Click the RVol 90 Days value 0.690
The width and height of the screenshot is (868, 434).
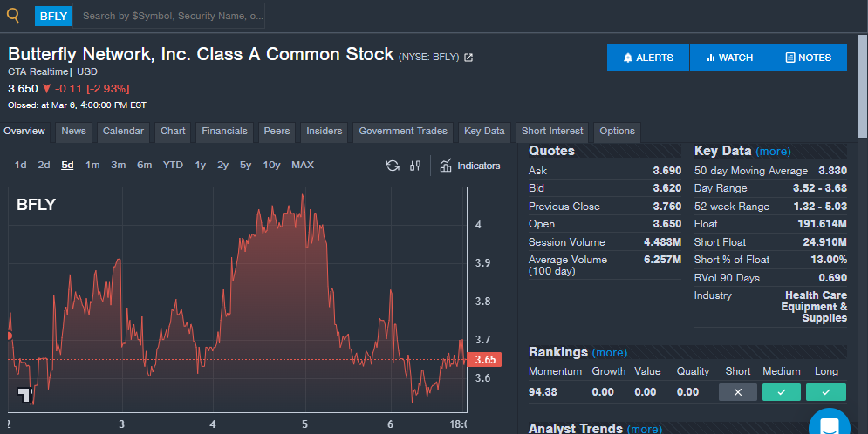tap(832, 278)
